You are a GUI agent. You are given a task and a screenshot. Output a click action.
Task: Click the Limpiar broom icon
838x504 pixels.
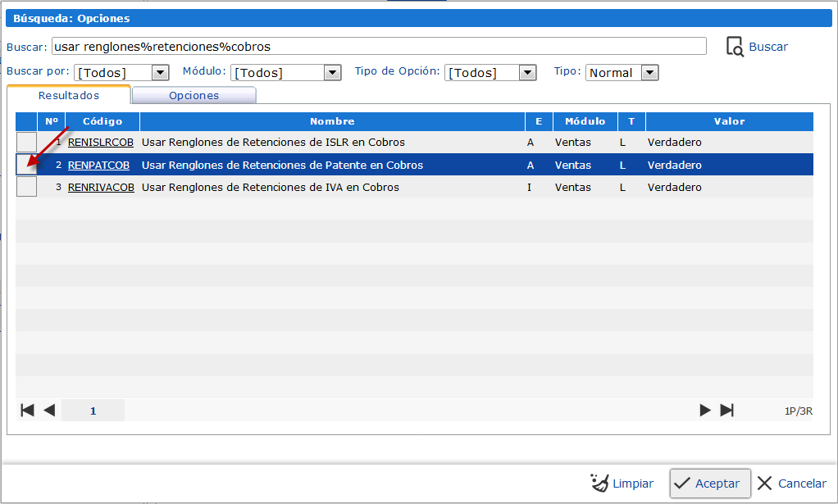[x=599, y=483]
